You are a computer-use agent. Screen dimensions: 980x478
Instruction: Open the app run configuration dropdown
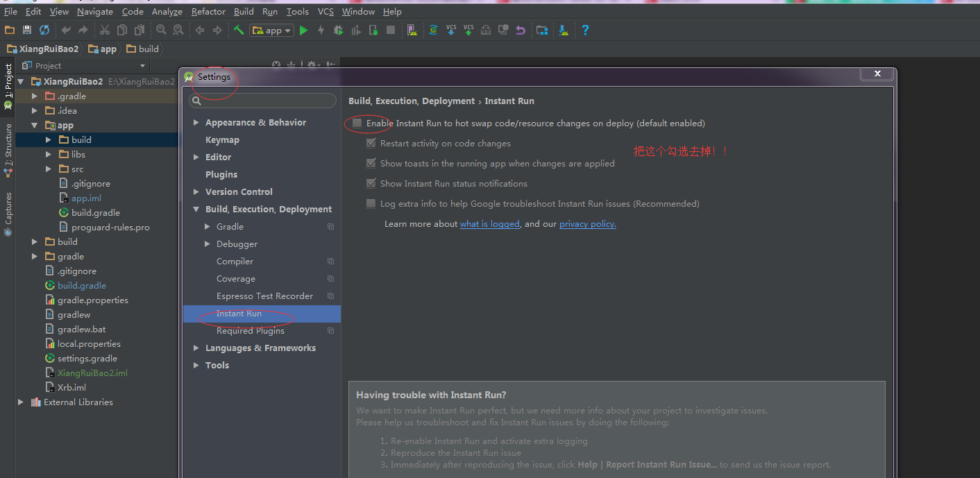coord(272,30)
